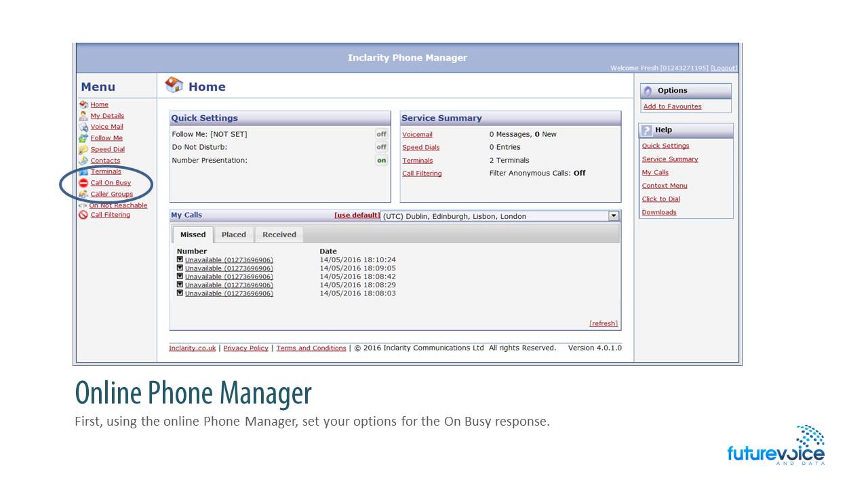Image resolution: width=868 pixels, height=488 pixels.
Task: Open Context Menu help link
Action: tap(665, 186)
